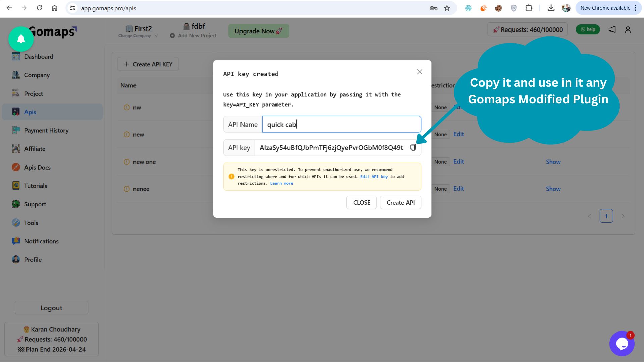Click the Tools sidebar icon

(x=16, y=222)
